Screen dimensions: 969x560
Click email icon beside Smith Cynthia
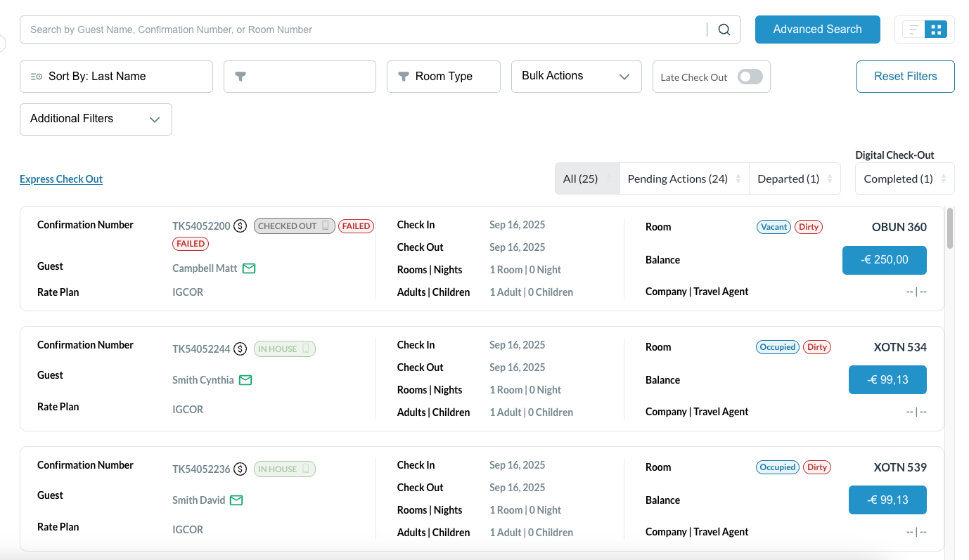tap(245, 380)
